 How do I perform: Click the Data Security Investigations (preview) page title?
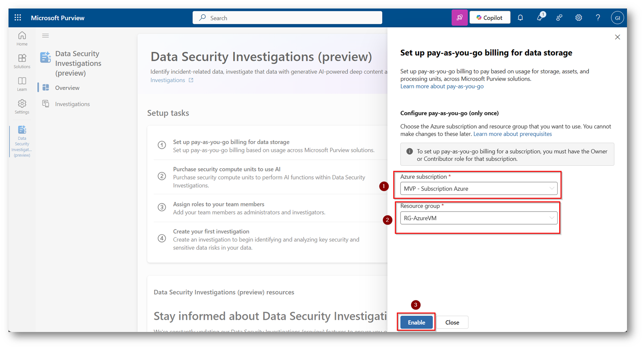(x=261, y=57)
